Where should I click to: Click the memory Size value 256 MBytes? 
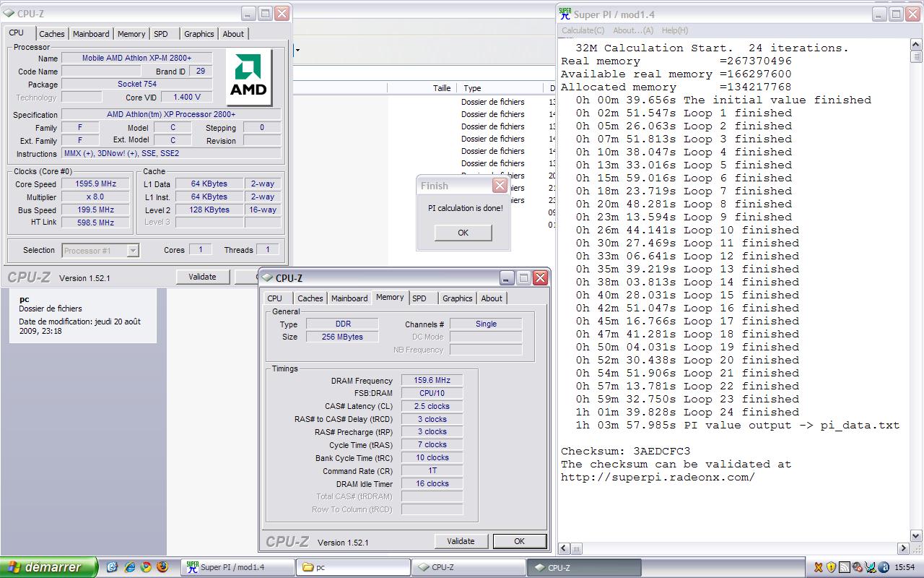click(x=342, y=337)
